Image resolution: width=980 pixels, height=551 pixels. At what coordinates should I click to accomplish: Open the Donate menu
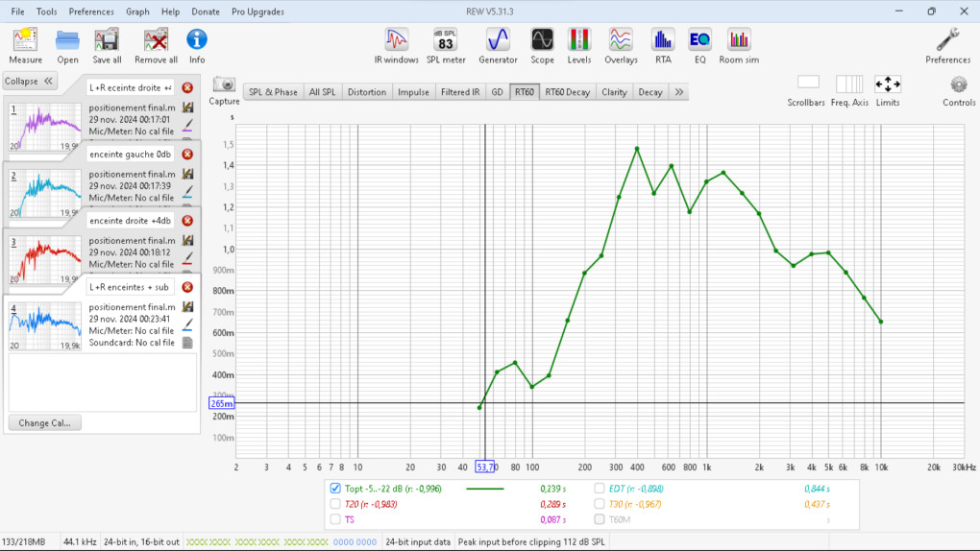(205, 12)
